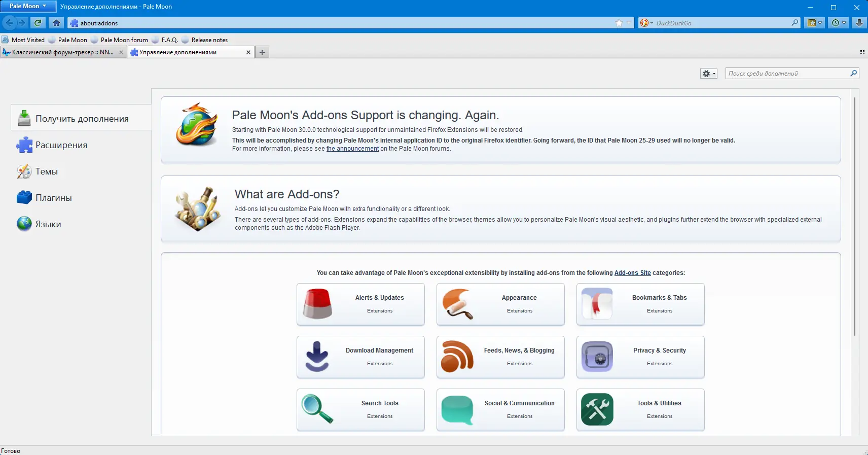
Task: Open the Pale Moon bookmark
Action: point(68,40)
